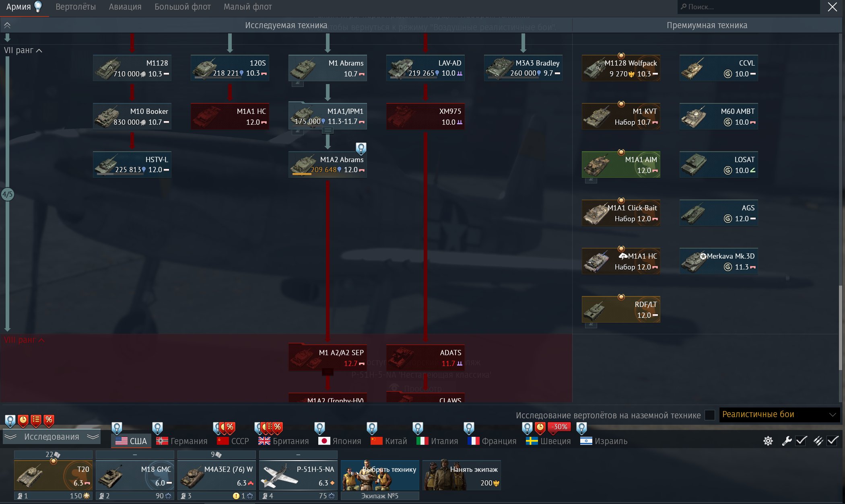Click the red percent discount badge above Исследования
Screen dimensions: 845x504
[x=49, y=421]
